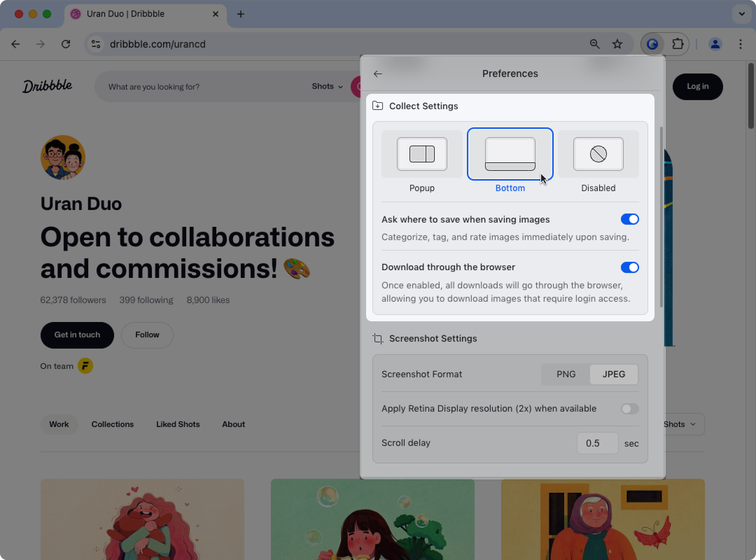Click the Get in touch button
756x560 pixels.
[77, 335]
